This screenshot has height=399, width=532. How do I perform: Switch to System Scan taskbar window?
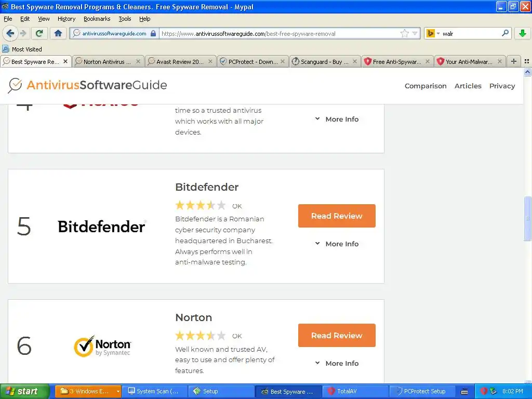(x=154, y=391)
